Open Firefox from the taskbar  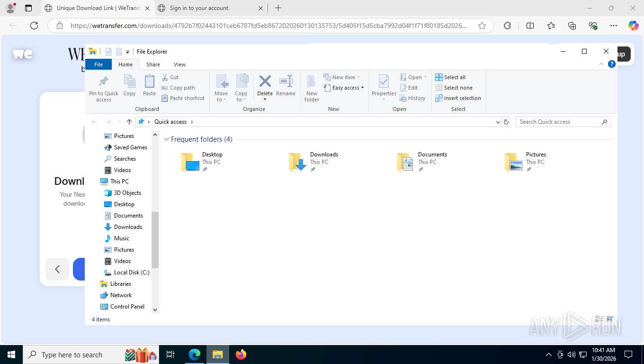coord(241,355)
